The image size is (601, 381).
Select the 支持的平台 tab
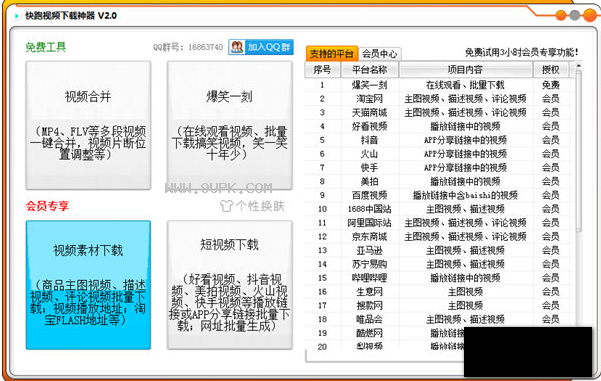click(332, 54)
